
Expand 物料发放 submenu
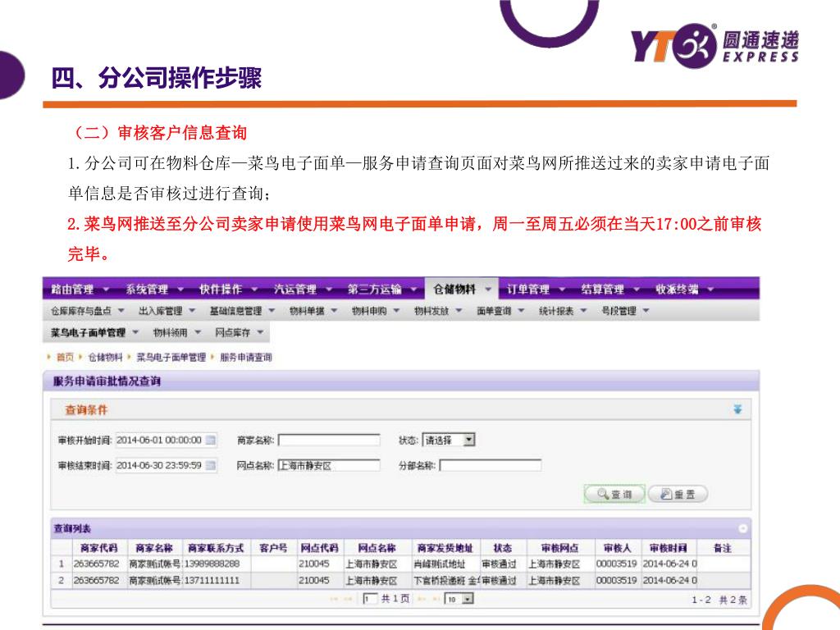coord(438,311)
